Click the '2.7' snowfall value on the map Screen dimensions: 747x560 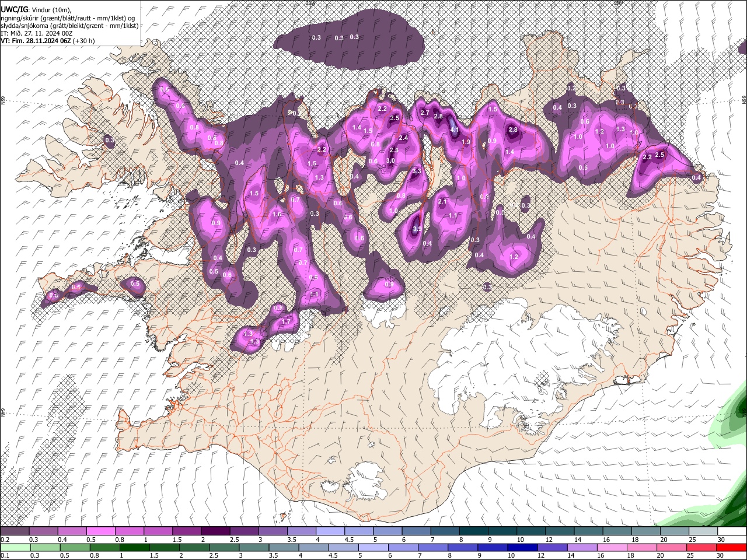(x=425, y=113)
